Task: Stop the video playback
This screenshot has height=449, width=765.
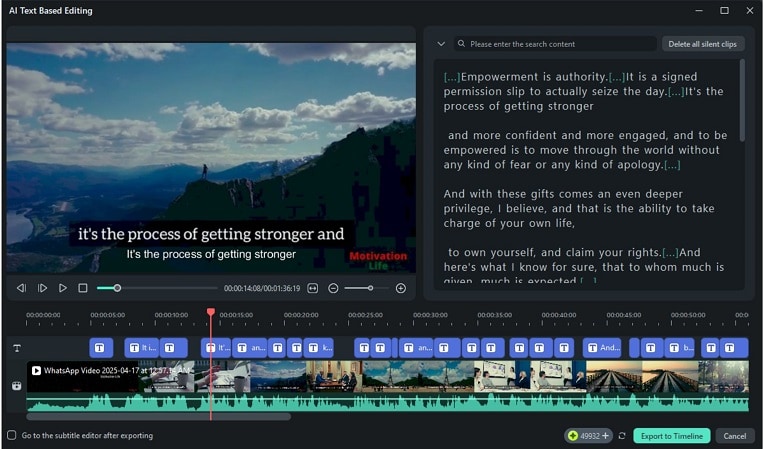Action: point(83,288)
